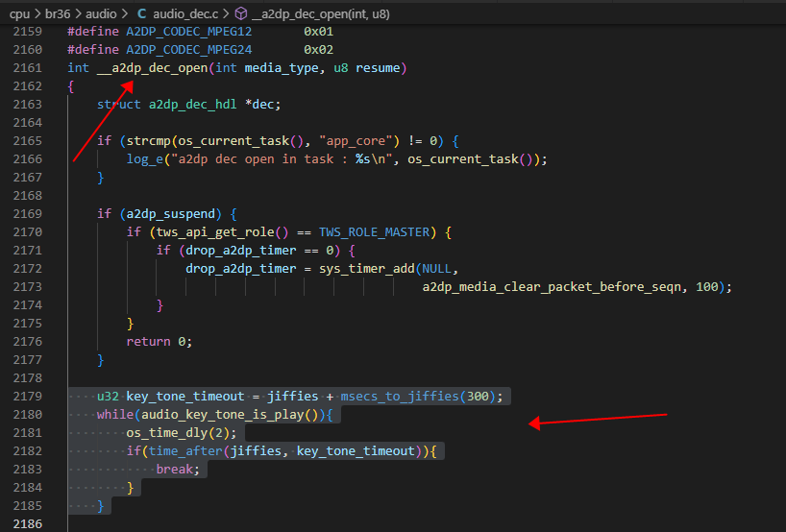Click the opening brace on line 2162

71,86
